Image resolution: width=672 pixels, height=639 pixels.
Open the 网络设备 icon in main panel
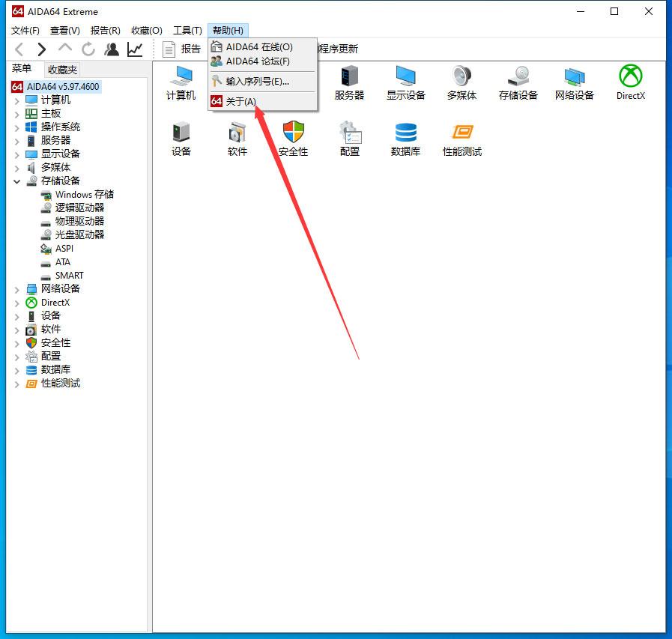coord(574,77)
